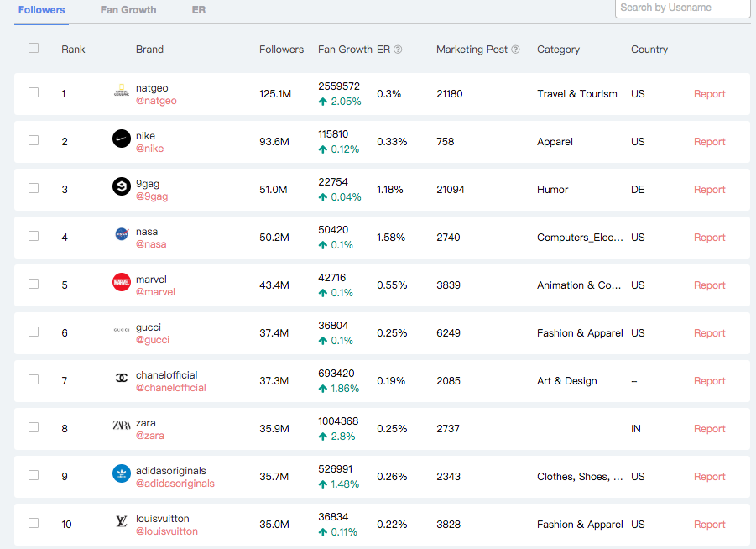Check the select-all checkbox in the header
This screenshot has height=549, width=756.
[x=34, y=49]
